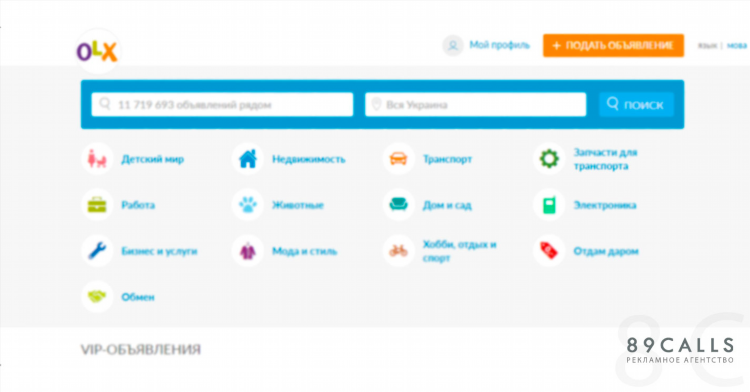Select the Бизнес и услуги wrench icon

click(x=97, y=250)
